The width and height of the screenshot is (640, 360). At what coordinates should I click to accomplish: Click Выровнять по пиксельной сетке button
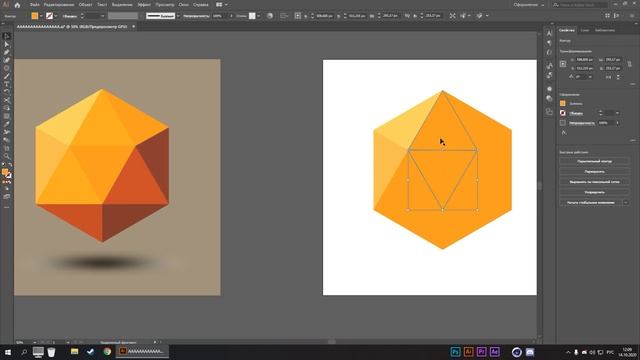(594, 182)
